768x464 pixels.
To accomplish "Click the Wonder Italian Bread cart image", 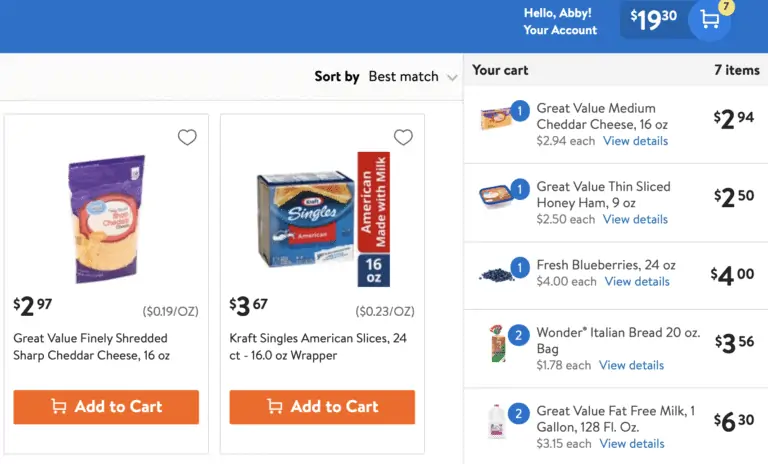I will [x=497, y=345].
